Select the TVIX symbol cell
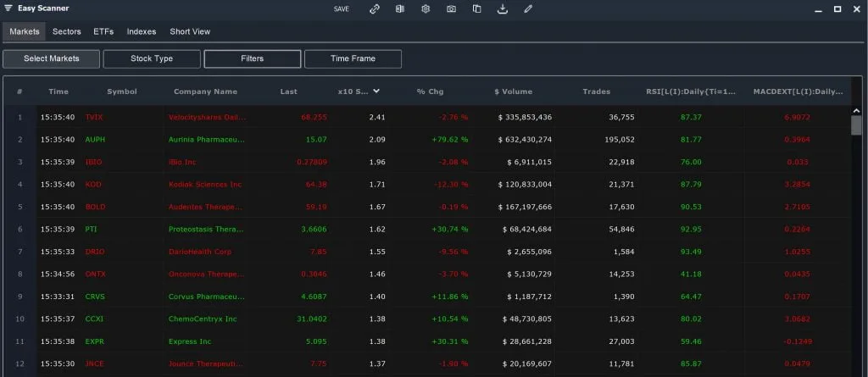The height and width of the screenshot is (377, 868). [x=94, y=118]
